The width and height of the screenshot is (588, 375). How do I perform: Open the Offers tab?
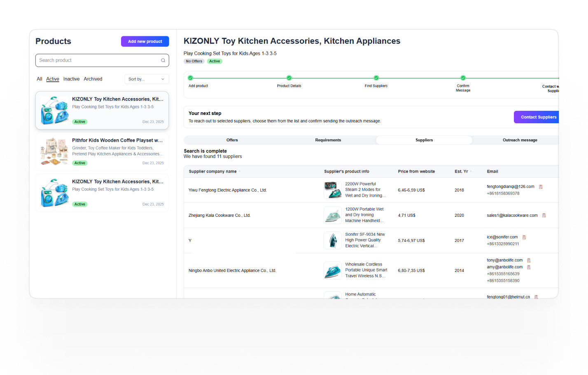(x=232, y=140)
